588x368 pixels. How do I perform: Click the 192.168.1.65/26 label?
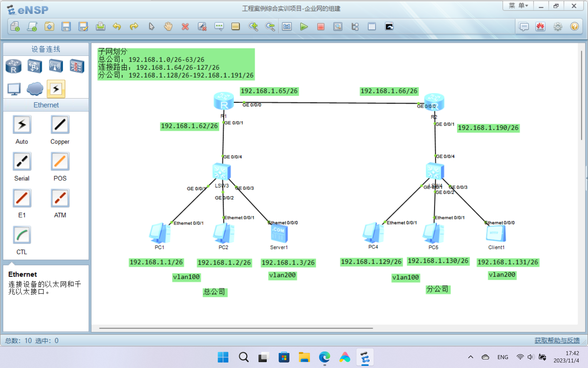(269, 91)
